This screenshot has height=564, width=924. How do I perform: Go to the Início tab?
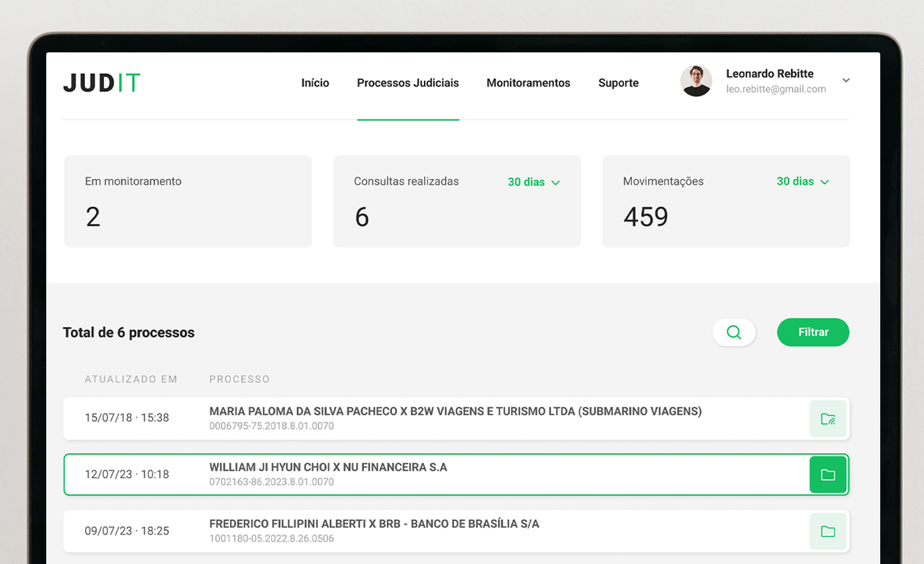[315, 83]
